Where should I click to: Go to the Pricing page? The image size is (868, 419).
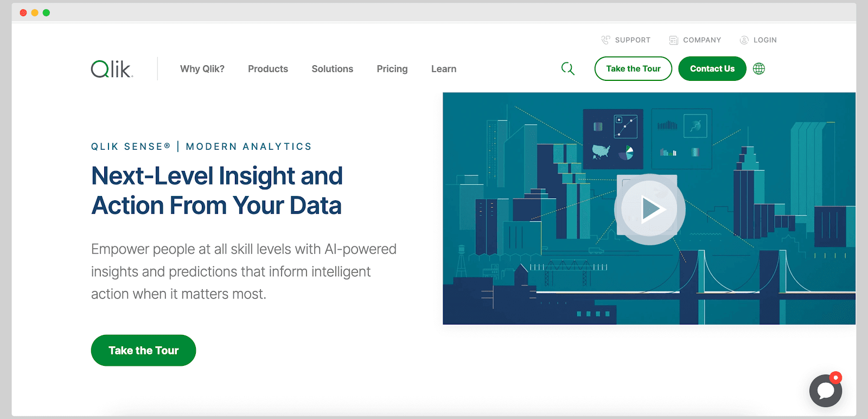[x=392, y=69]
